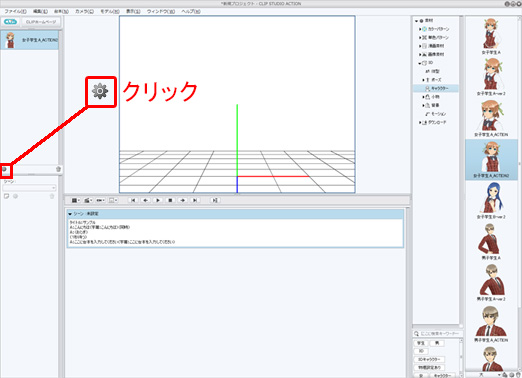Stop playback with the stop button
The height and width of the screenshot is (378, 522).
tap(170, 200)
